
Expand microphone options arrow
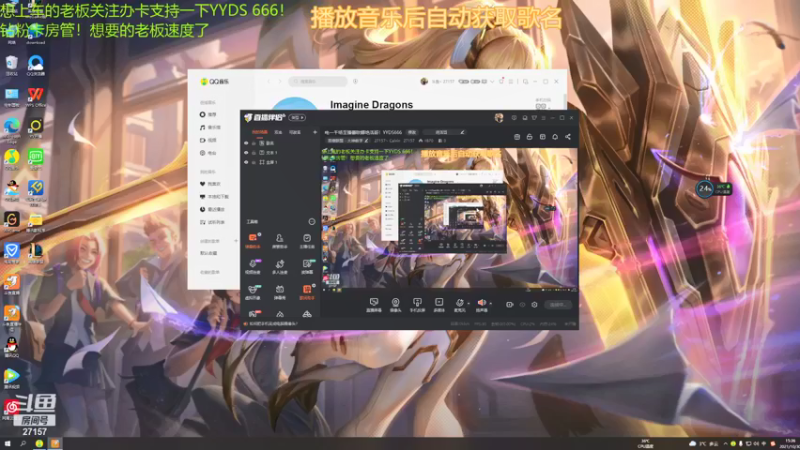pos(468,303)
